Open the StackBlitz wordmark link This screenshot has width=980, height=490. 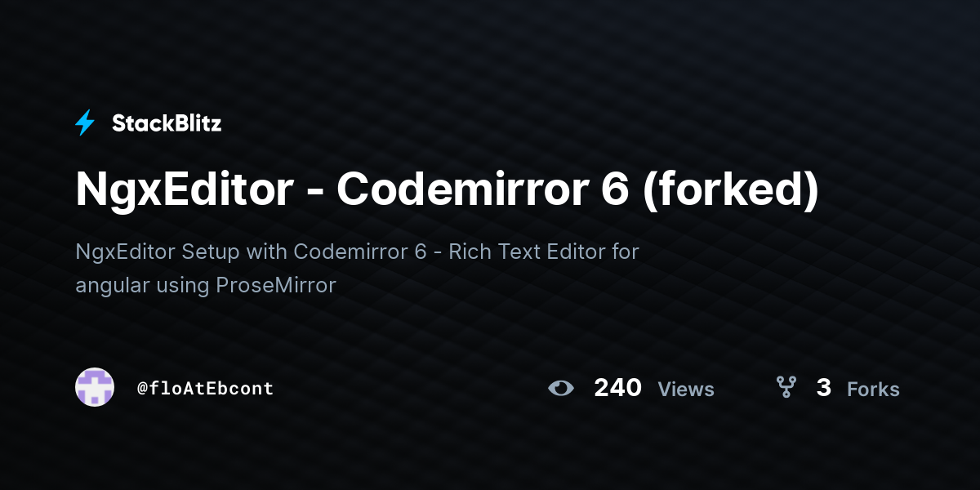tap(167, 123)
